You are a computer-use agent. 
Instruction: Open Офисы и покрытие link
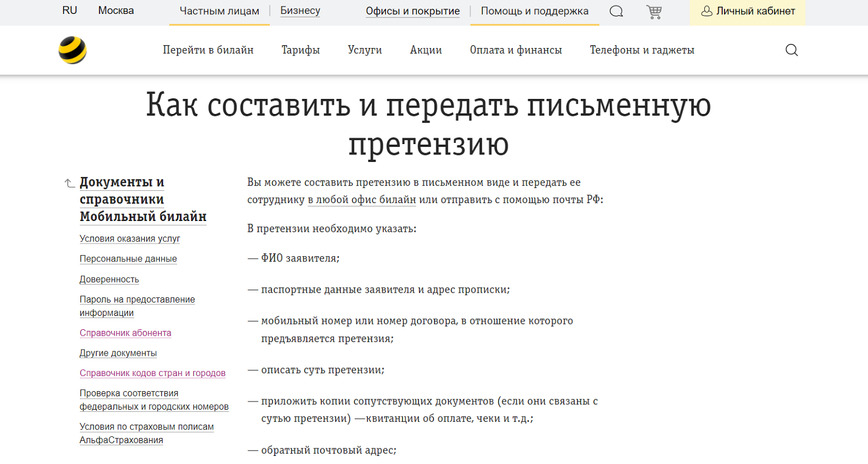point(413,11)
